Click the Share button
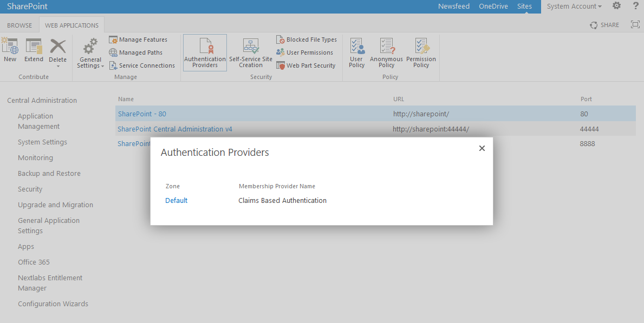 pos(604,25)
